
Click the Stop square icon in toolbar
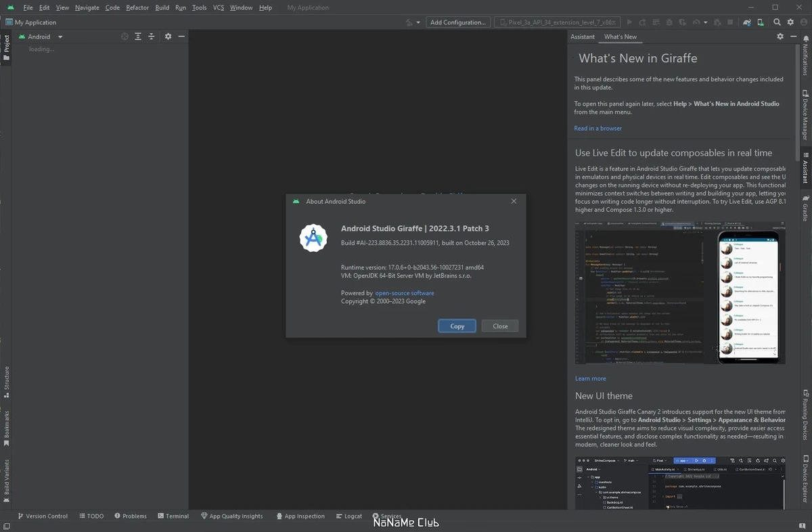pyautogui.click(x=729, y=22)
